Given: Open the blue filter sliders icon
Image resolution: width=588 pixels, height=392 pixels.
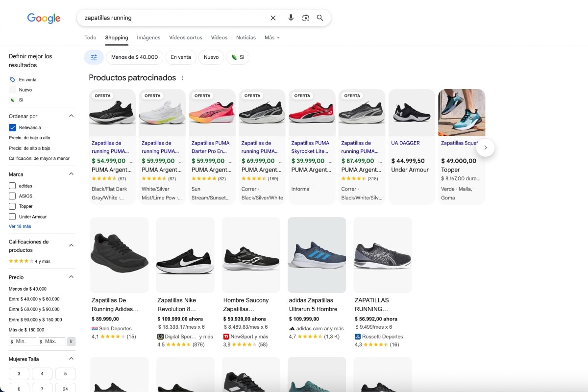Looking at the screenshot, I should tap(94, 57).
